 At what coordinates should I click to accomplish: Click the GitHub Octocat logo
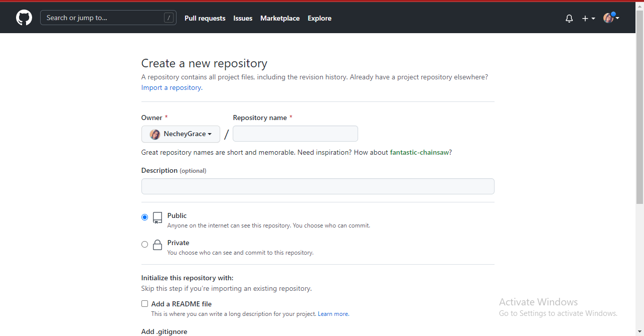24,18
